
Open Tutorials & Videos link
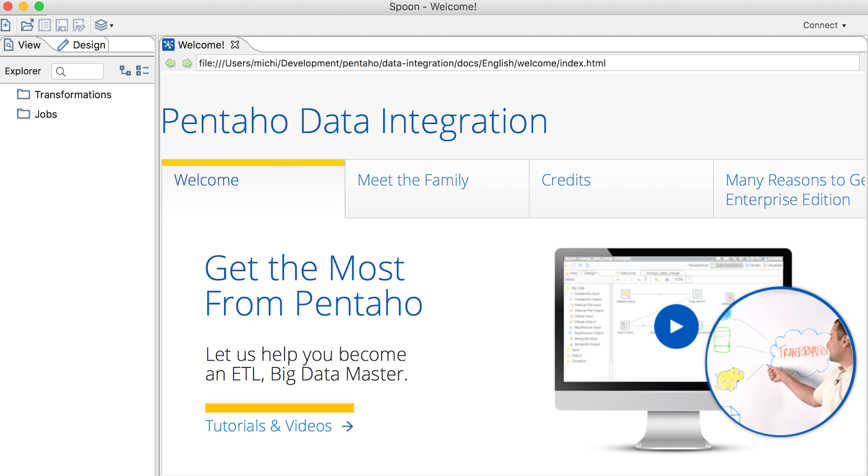[x=268, y=426]
